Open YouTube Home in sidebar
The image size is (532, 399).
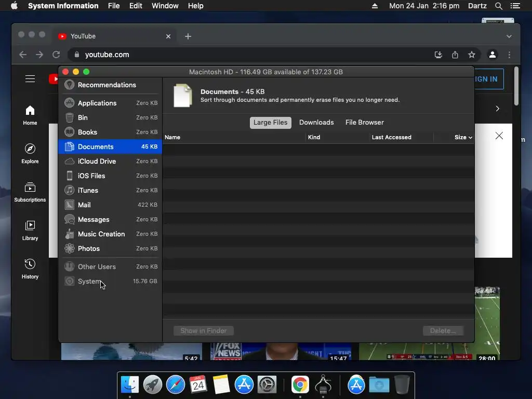click(30, 115)
